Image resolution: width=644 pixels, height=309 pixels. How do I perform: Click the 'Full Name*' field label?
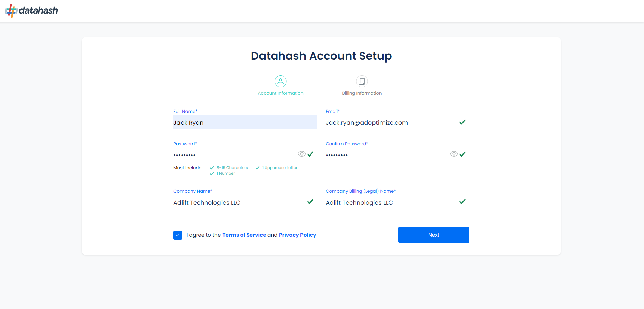(x=185, y=111)
